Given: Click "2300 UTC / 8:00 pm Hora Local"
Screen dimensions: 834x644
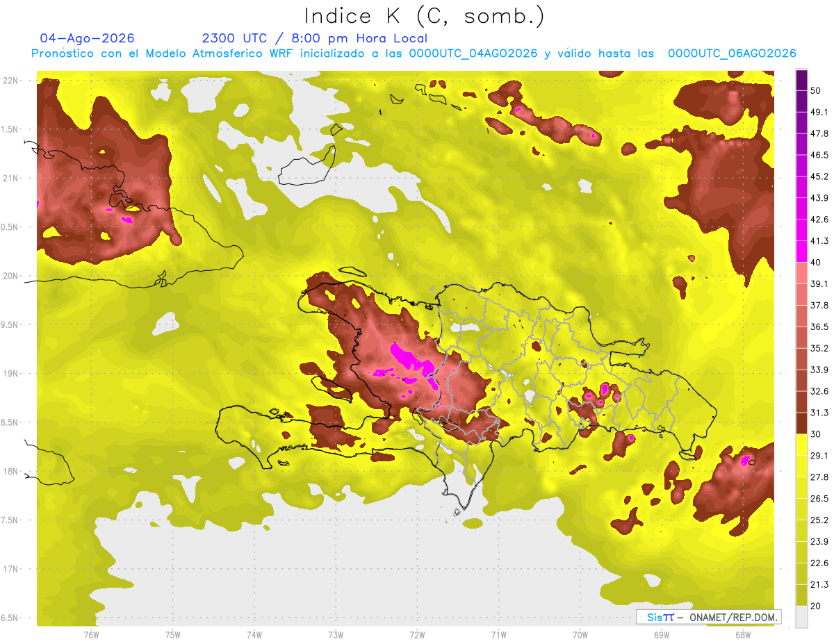Looking at the screenshot, I should pyautogui.click(x=314, y=38).
